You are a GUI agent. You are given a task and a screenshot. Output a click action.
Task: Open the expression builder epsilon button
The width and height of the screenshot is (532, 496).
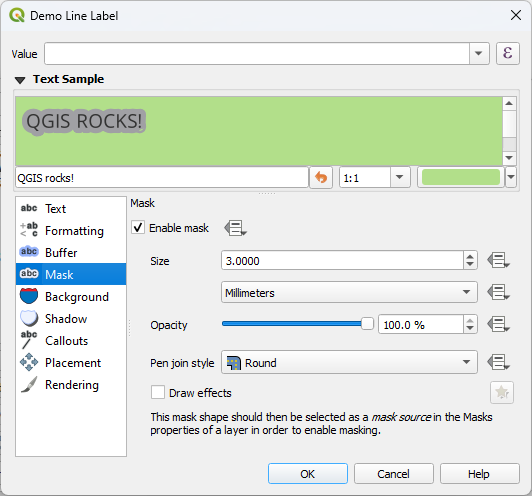pyautogui.click(x=508, y=53)
